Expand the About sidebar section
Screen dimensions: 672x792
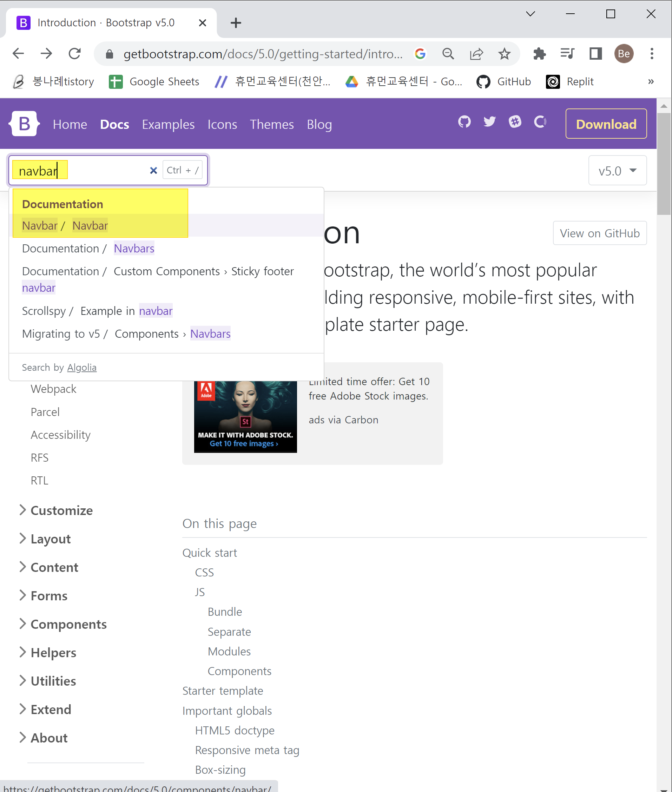pyautogui.click(x=44, y=738)
